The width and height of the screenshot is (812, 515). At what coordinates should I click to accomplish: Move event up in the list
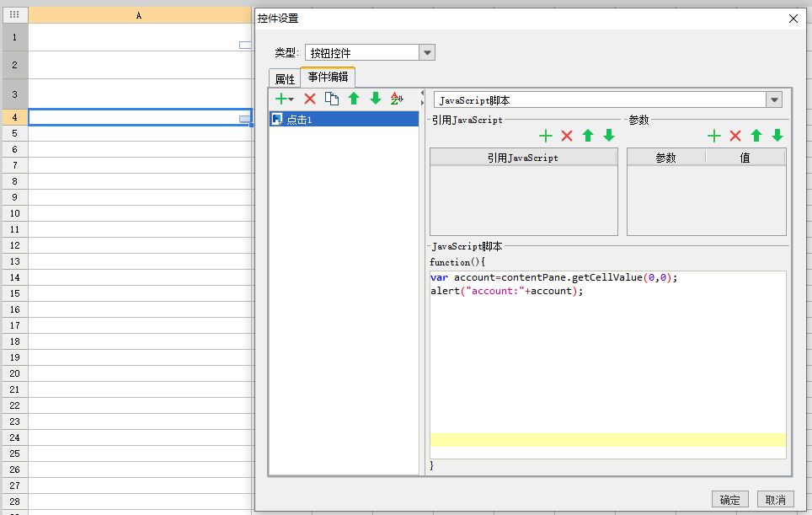tap(354, 99)
